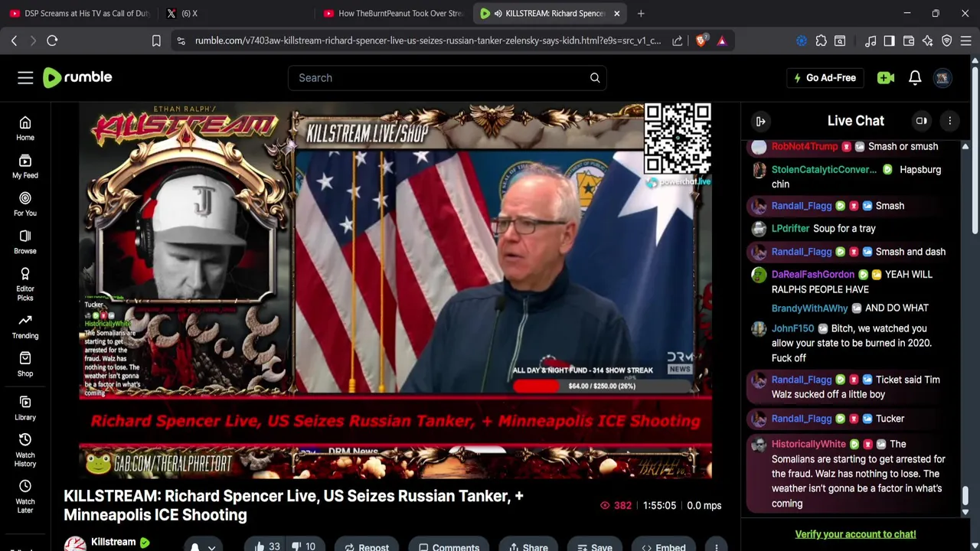
Task: Close the KILLSTREAM browser tab
Action: click(616, 13)
